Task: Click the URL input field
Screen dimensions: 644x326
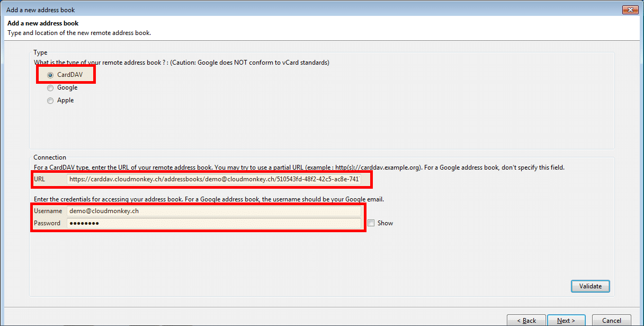Action: pyautogui.click(x=214, y=179)
